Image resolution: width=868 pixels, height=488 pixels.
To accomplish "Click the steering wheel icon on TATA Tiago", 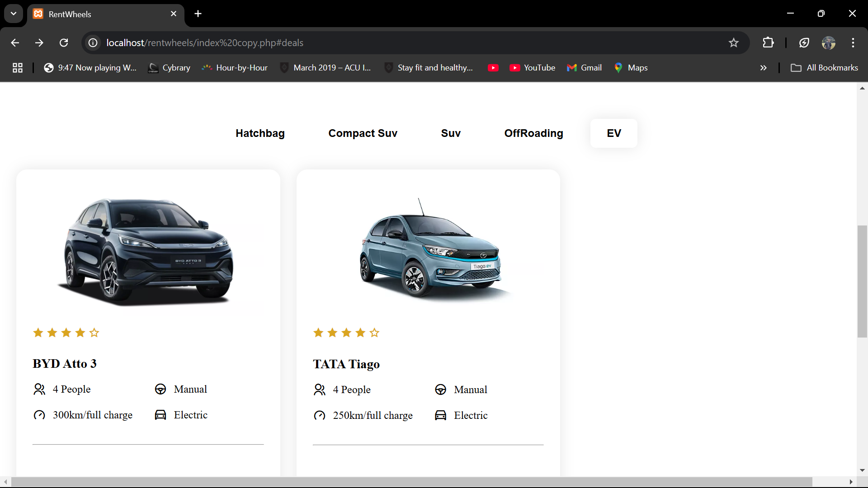I will [441, 390].
